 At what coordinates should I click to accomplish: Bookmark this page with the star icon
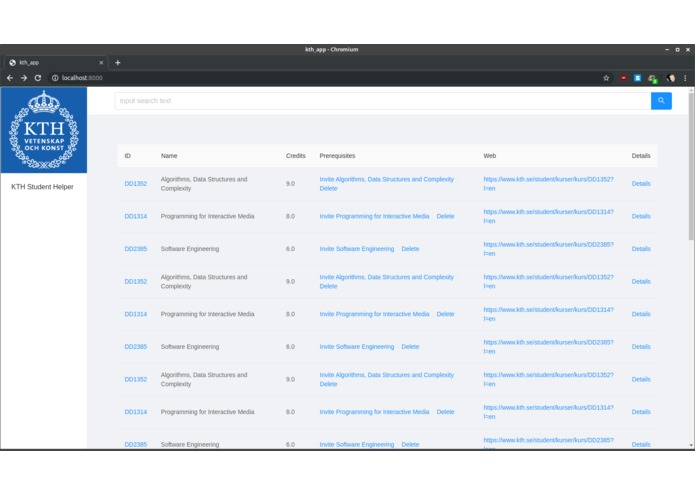606,78
